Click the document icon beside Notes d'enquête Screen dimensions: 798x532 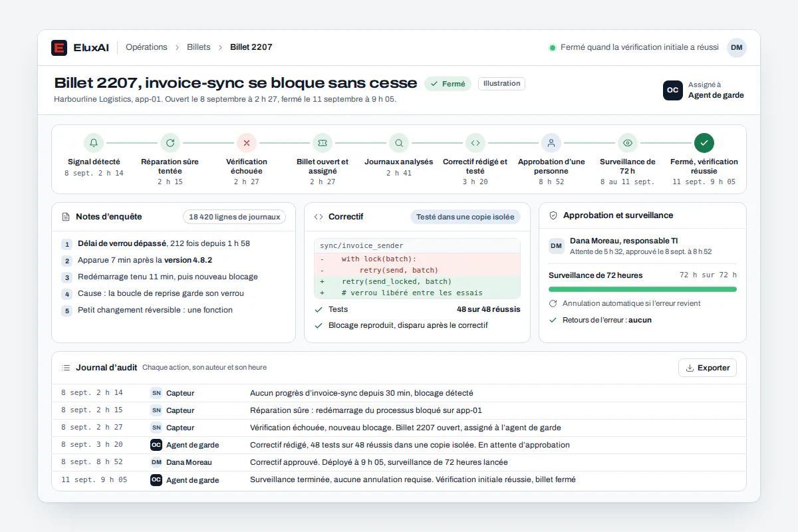click(x=66, y=217)
